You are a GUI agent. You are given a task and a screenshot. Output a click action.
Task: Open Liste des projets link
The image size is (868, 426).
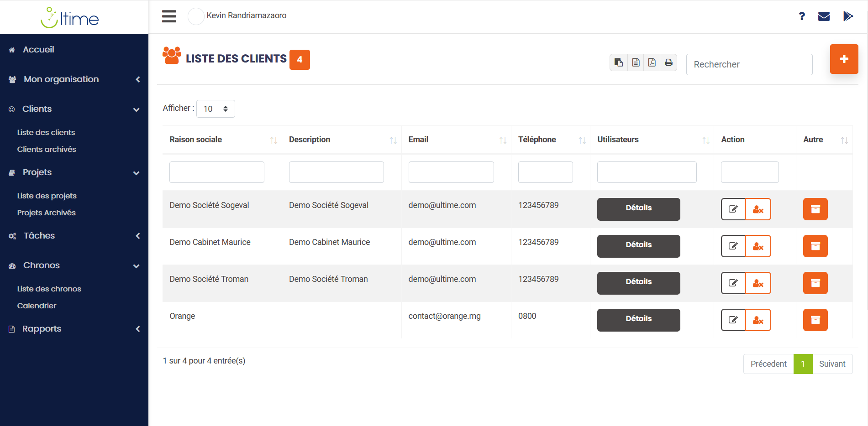coord(47,196)
